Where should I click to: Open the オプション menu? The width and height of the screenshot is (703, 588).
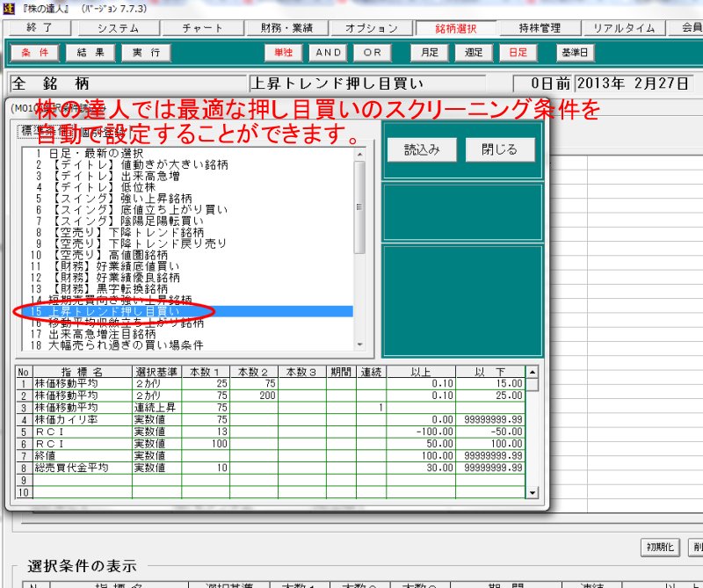[372, 28]
